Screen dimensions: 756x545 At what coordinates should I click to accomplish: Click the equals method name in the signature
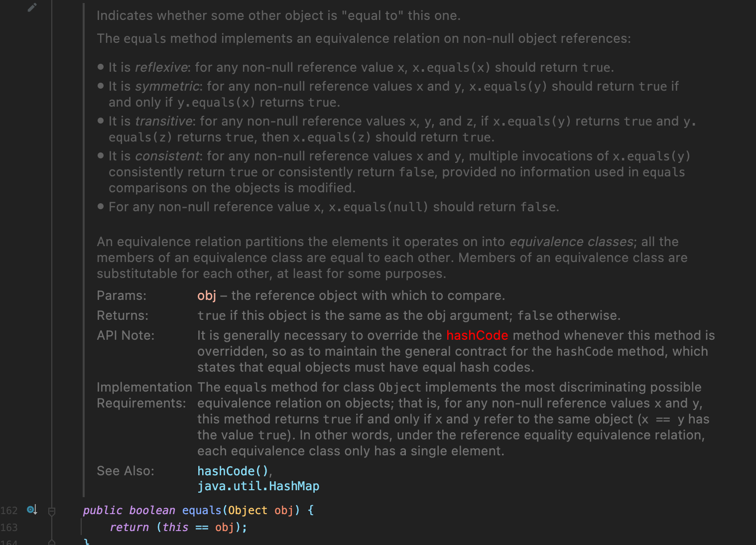[201, 510]
